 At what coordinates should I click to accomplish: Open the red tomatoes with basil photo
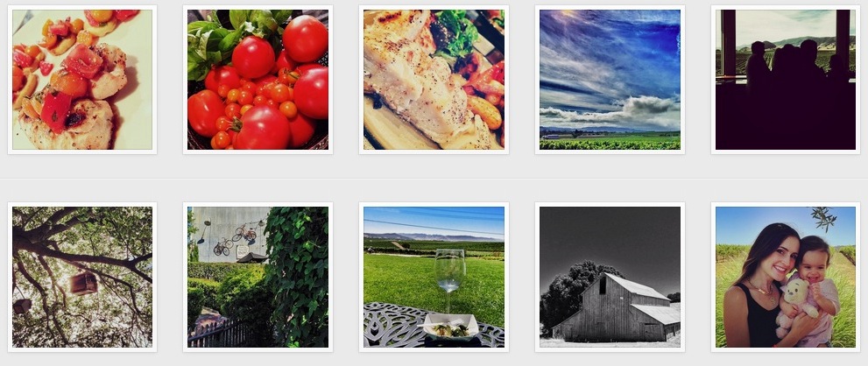(x=258, y=80)
